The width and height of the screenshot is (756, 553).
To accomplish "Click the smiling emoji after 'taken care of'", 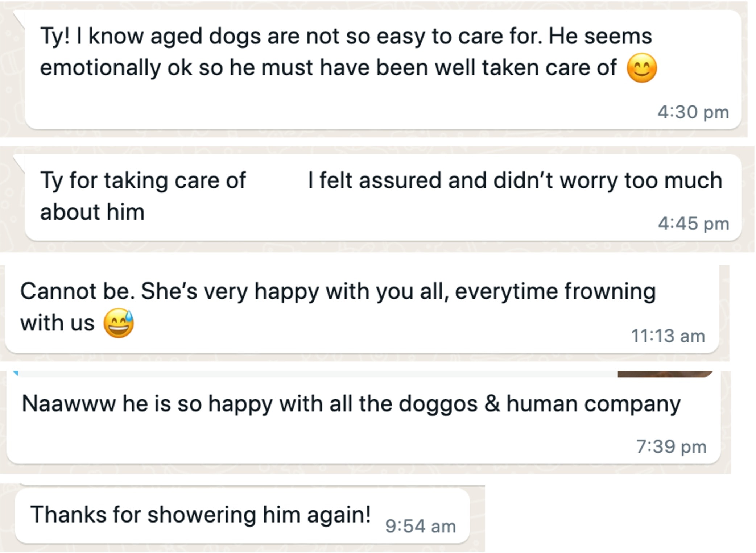I will [641, 68].
